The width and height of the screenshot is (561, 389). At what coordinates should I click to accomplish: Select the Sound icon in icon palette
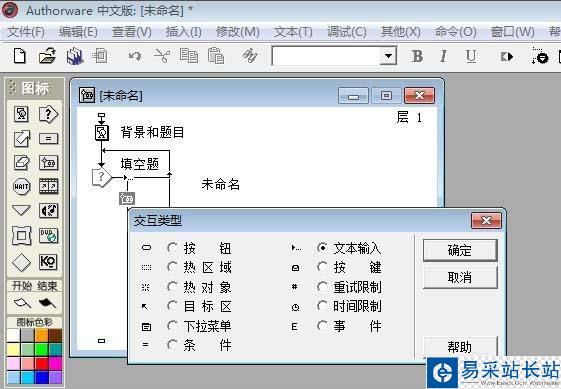click(48, 211)
